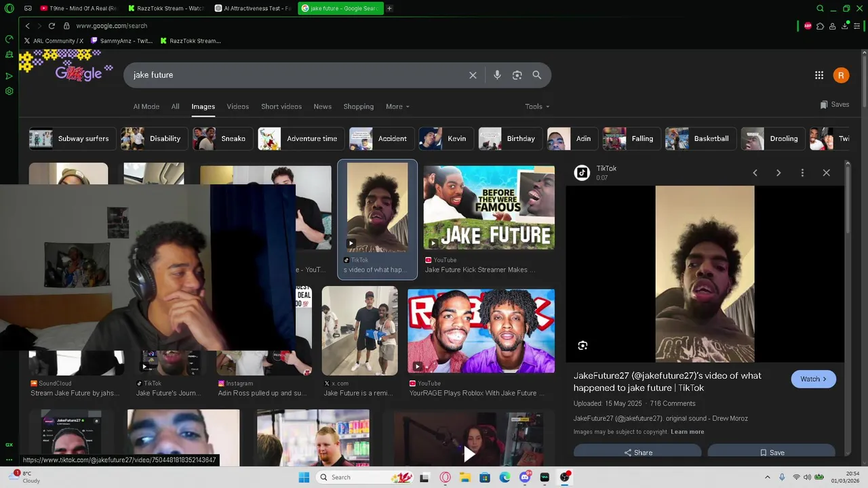This screenshot has height=488, width=868.
Task: Open Opera easy setup menu
Action: pos(857,26)
